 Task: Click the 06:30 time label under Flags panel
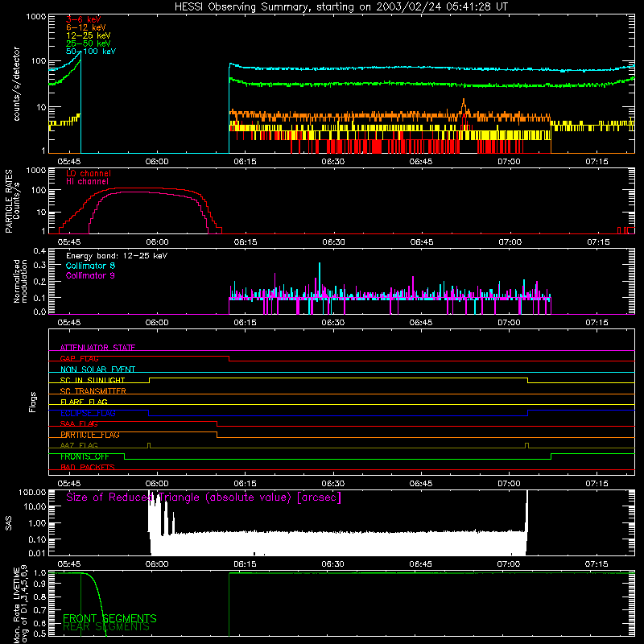pyautogui.click(x=332, y=484)
